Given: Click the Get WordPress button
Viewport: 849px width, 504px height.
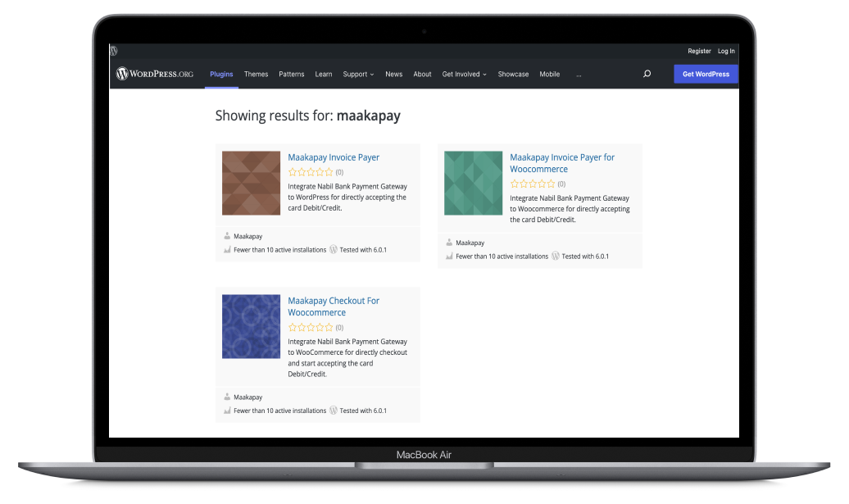Looking at the screenshot, I should click(706, 74).
